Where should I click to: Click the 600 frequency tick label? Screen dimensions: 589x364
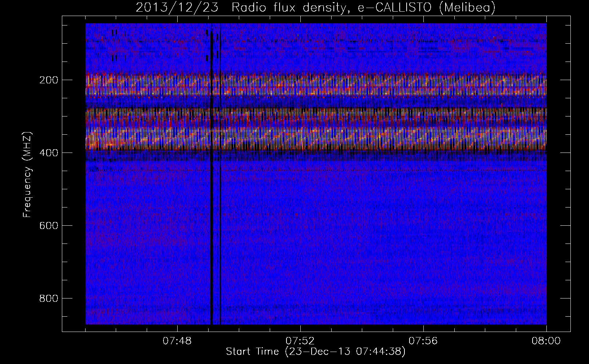click(x=48, y=226)
